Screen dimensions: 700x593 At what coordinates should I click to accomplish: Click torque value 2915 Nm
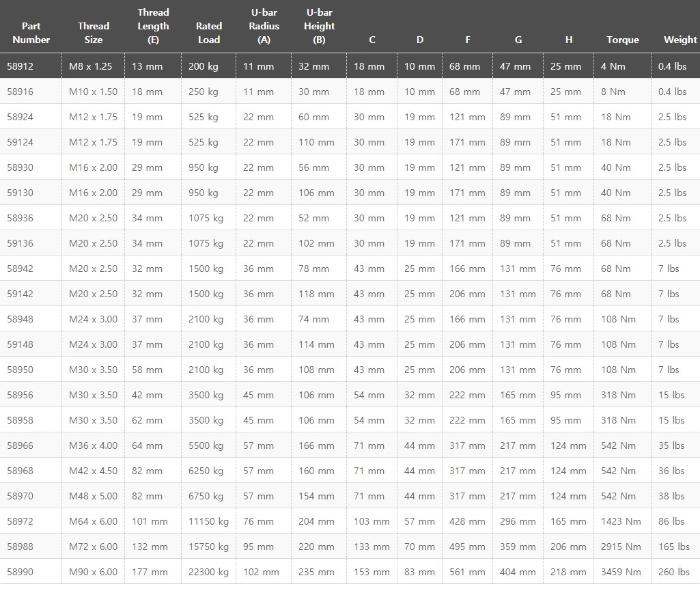tap(621, 547)
